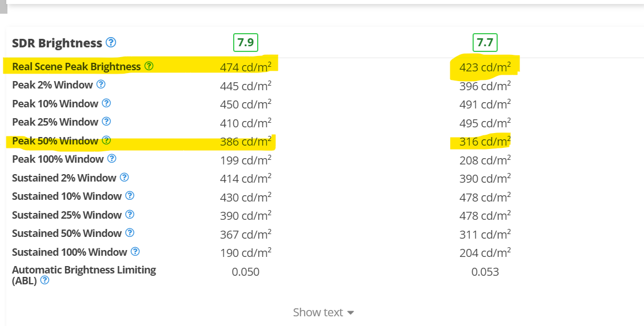Click help icon for Peak 25% Window
The image size is (644, 326).
coord(106,122)
